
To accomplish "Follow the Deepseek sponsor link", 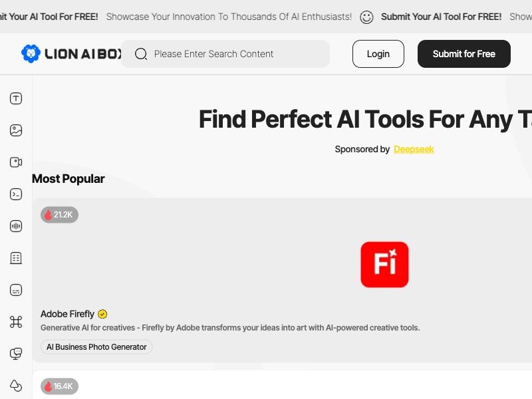I will [x=414, y=149].
